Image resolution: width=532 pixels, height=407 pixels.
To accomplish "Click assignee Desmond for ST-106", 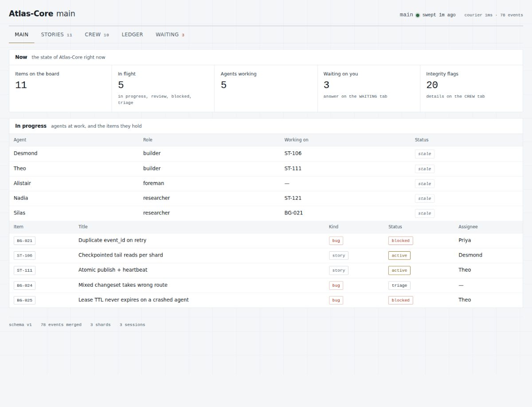I will point(470,255).
